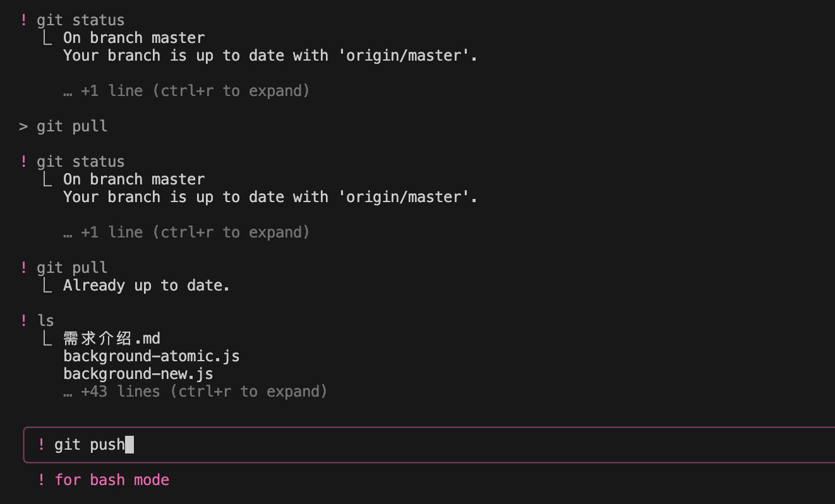The image size is (835, 504).
Task: Click the output connector beside Already up to date
Action: 47,285
